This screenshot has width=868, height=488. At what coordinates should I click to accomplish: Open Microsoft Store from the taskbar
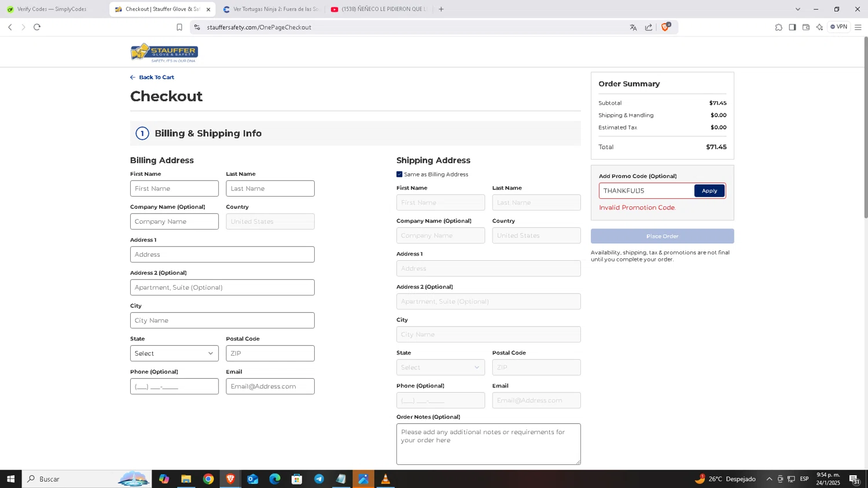click(297, 479)
